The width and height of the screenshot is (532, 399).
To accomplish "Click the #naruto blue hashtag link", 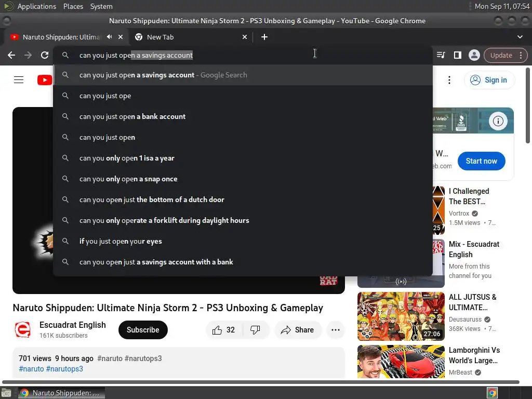I will [x=31, y=369].
